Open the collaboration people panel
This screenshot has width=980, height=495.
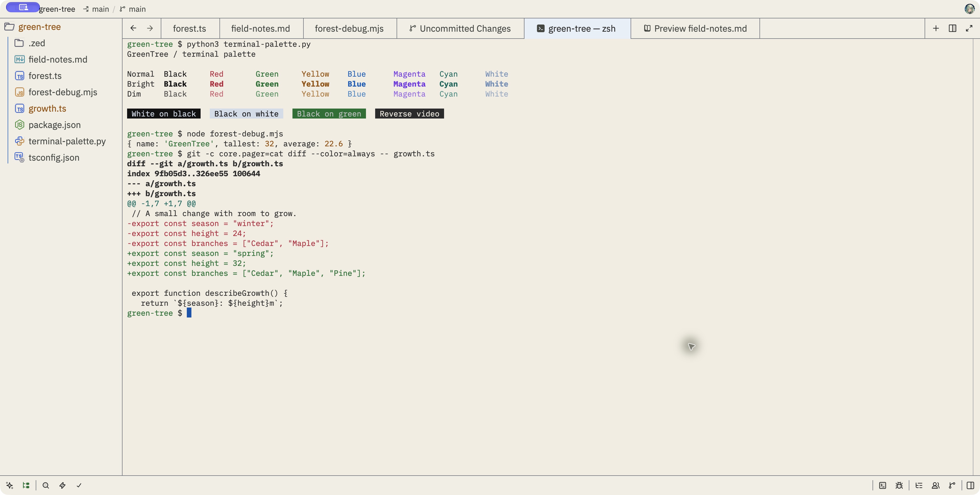936,485
